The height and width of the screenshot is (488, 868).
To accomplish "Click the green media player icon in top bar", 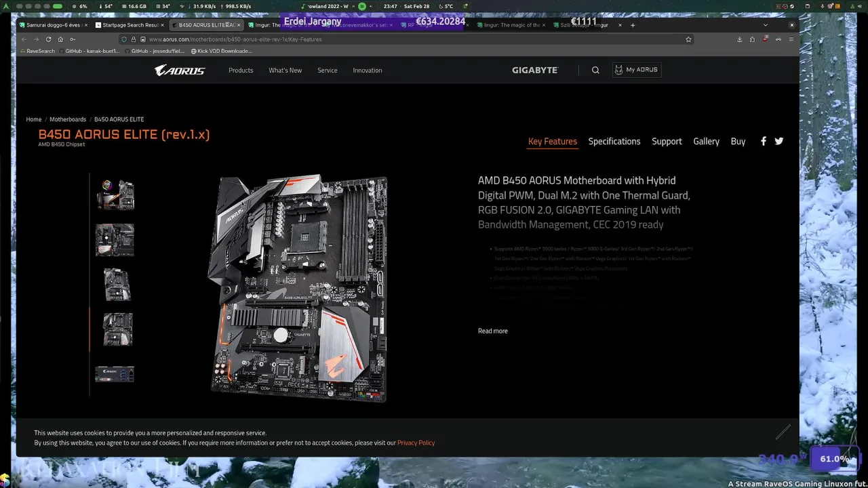I will 362,6.
